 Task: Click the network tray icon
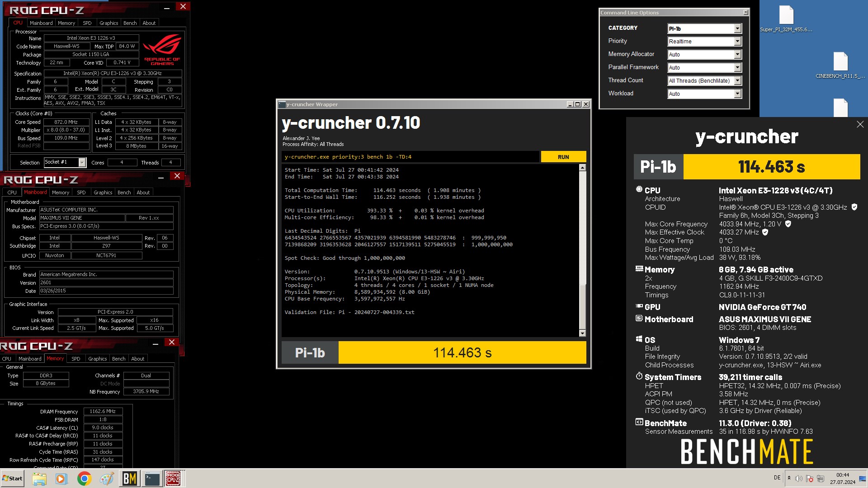tap(821, 479)
